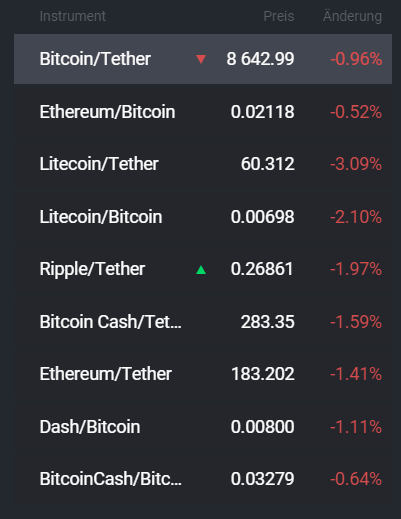Viewport: 401px width, 519px height.
Task: Open the BitcoinCash/Bitcoin instrument row
Action: [203, 479]
